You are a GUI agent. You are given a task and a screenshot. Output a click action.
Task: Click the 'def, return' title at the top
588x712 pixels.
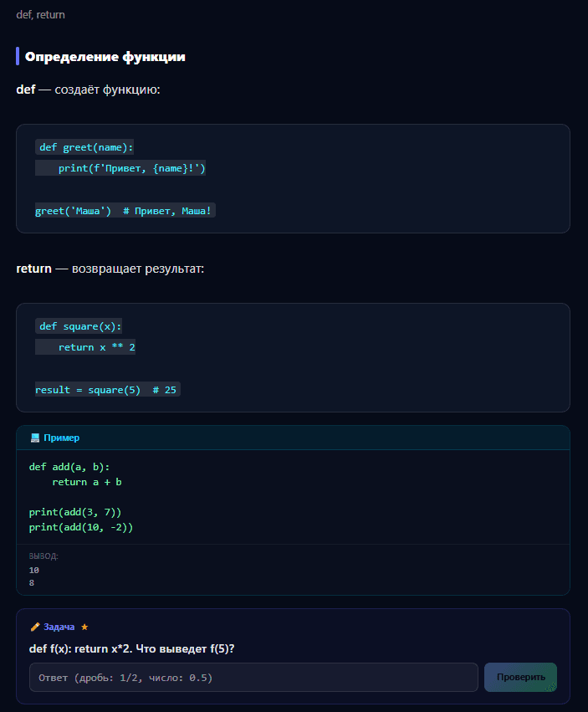coord(41,15)
